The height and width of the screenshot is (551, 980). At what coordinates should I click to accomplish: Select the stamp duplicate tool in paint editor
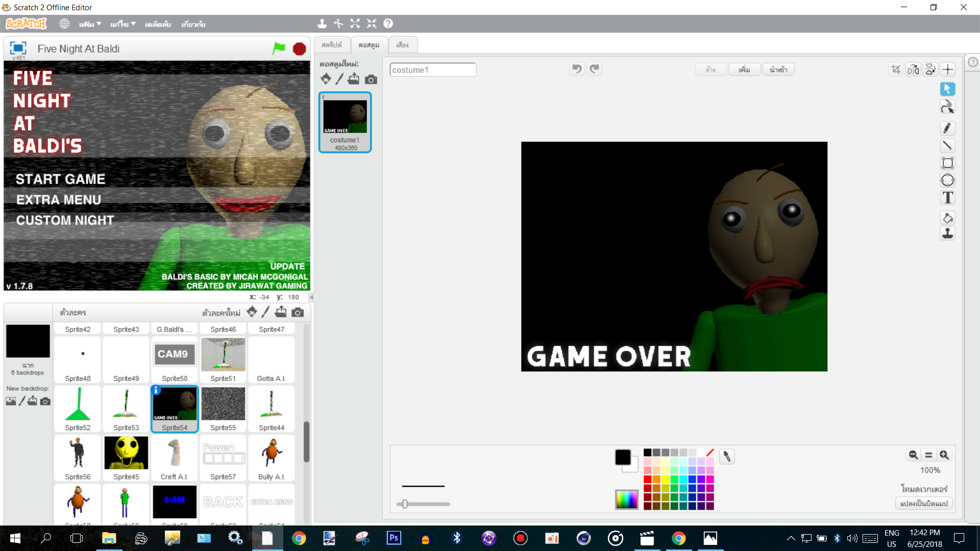[x=947, y=233]
